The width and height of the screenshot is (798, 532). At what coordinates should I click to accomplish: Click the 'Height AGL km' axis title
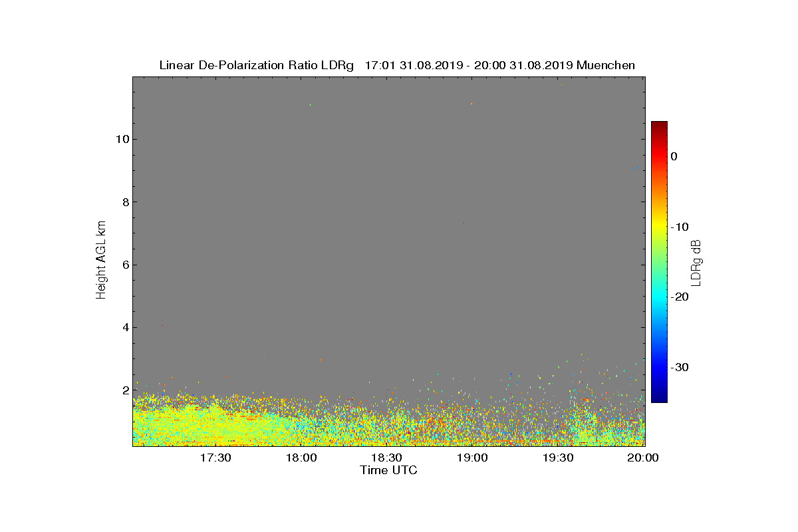pos(101,261)
